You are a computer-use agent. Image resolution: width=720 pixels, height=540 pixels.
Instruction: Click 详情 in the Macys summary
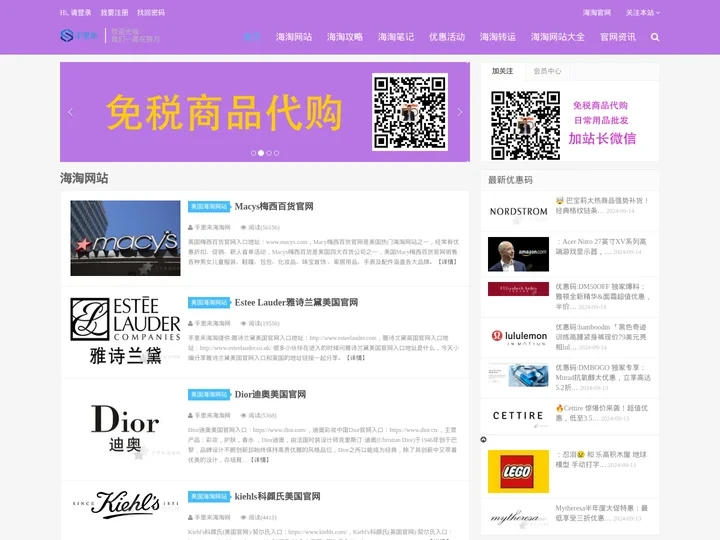447,262
